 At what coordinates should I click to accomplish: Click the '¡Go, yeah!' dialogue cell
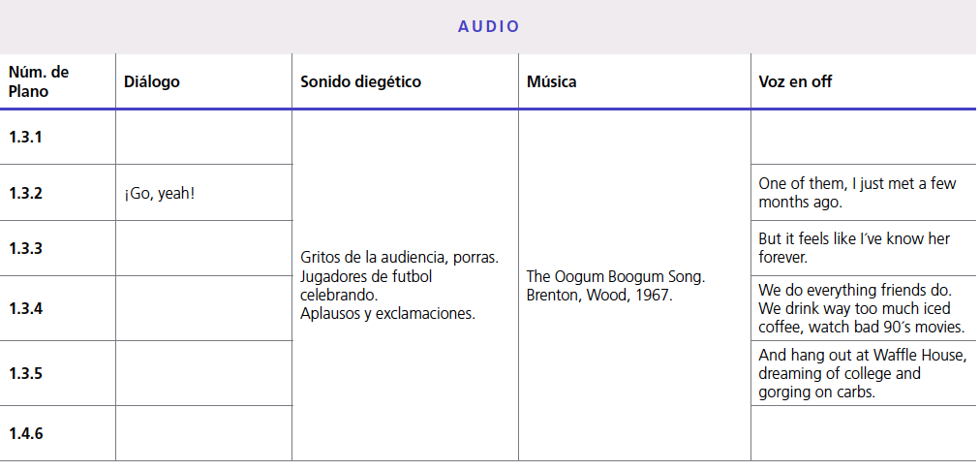160,193
